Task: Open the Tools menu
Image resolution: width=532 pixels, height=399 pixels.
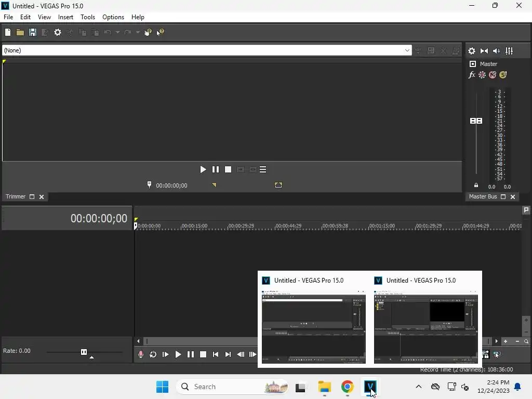Action: (x=88, y=17)
